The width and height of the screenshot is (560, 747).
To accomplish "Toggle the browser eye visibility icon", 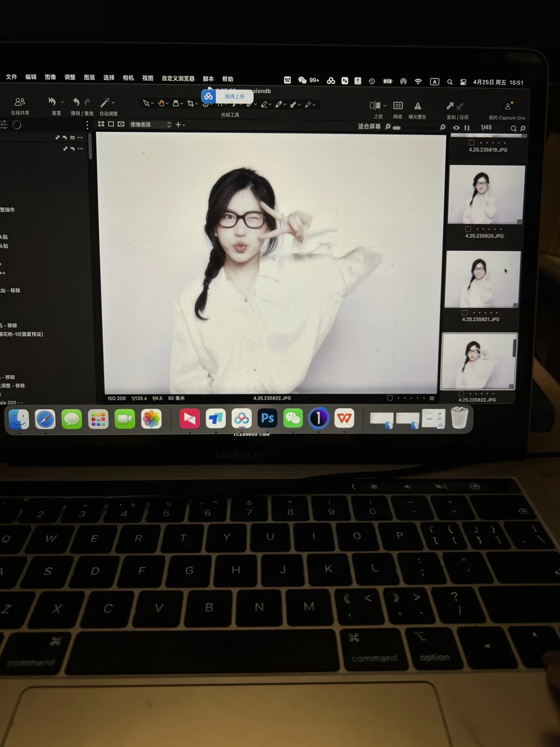I will pyautogui.click(x=456, y=128).
